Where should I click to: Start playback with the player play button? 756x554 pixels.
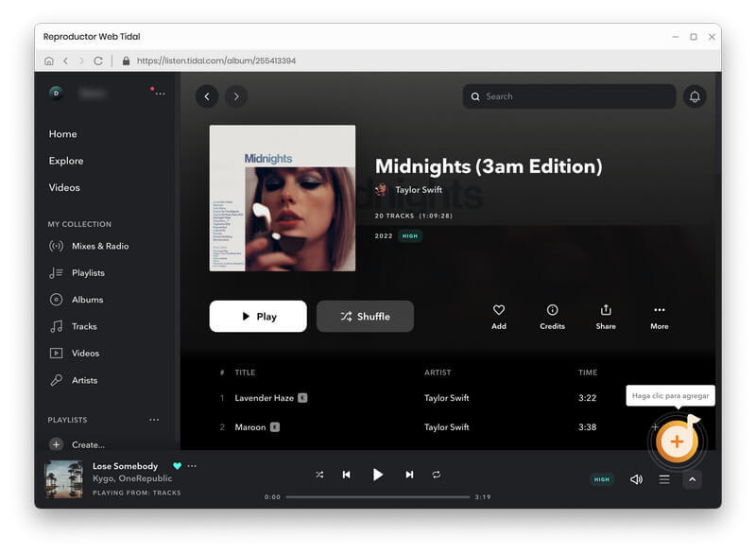point(377,475)
